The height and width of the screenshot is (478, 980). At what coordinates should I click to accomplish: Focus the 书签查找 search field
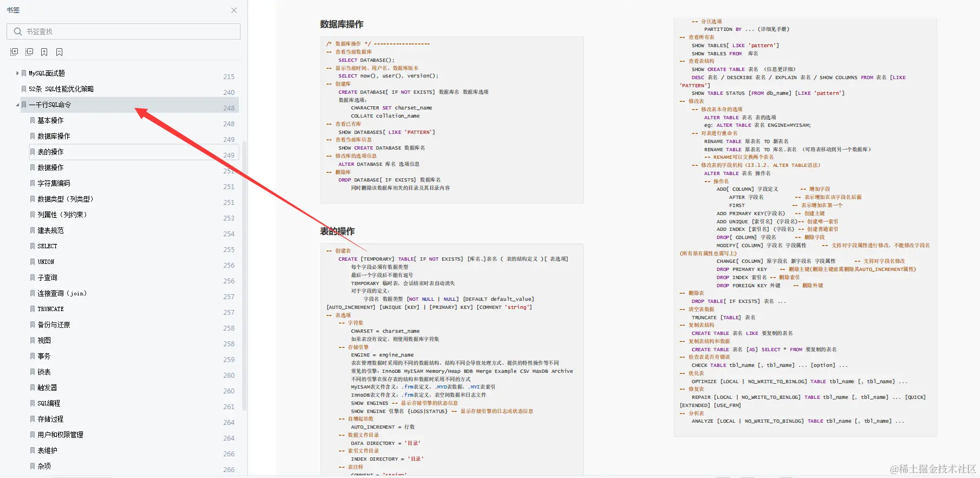[124, 31]
